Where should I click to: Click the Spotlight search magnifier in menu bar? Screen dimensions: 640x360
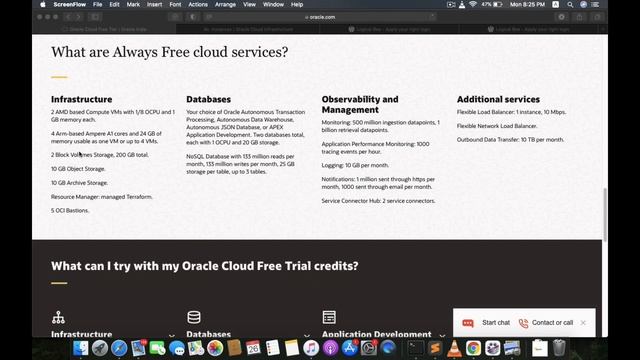pos(570,4)
